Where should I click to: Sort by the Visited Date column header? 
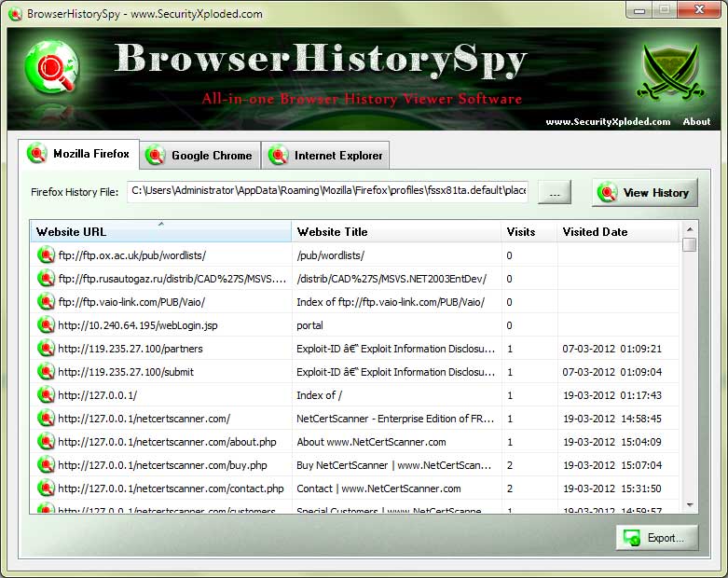(617, 231)
